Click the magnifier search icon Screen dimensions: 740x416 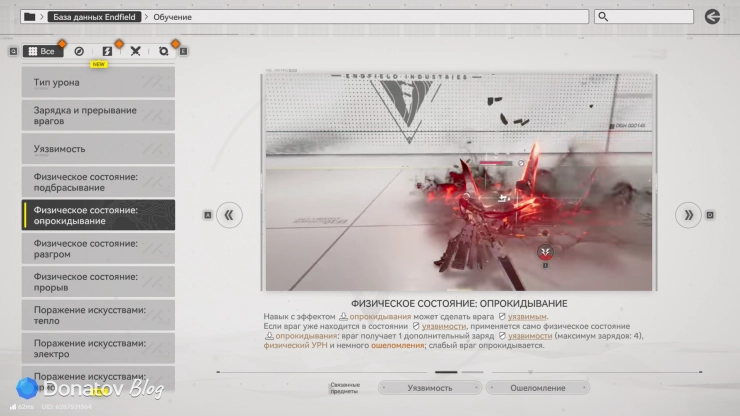point(603,17)
